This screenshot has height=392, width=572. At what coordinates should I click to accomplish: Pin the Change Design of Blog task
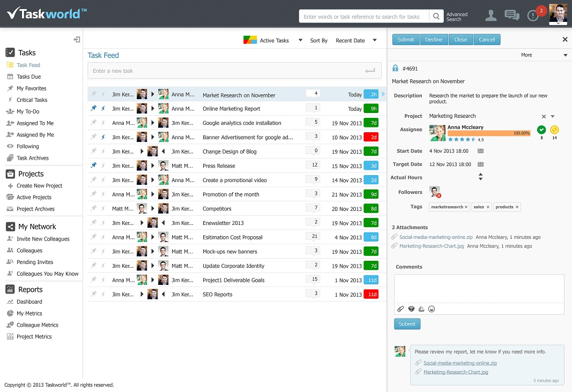(x=94, y=151)
